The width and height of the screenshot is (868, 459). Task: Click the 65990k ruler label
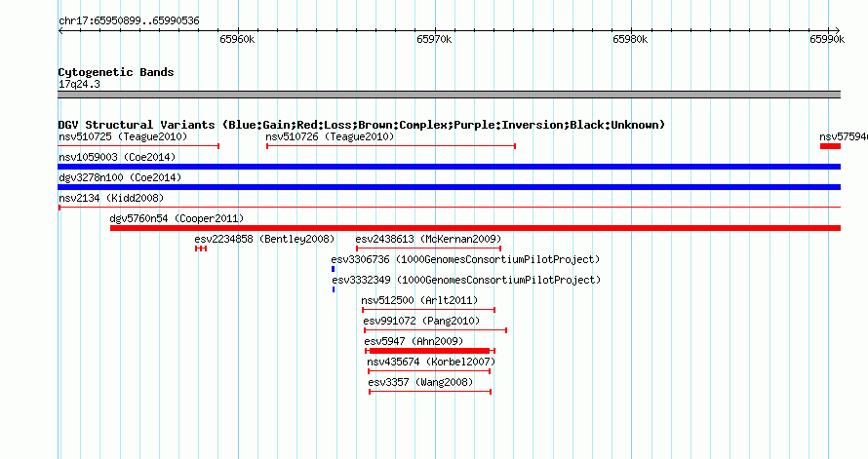click(x=827, y=39)
